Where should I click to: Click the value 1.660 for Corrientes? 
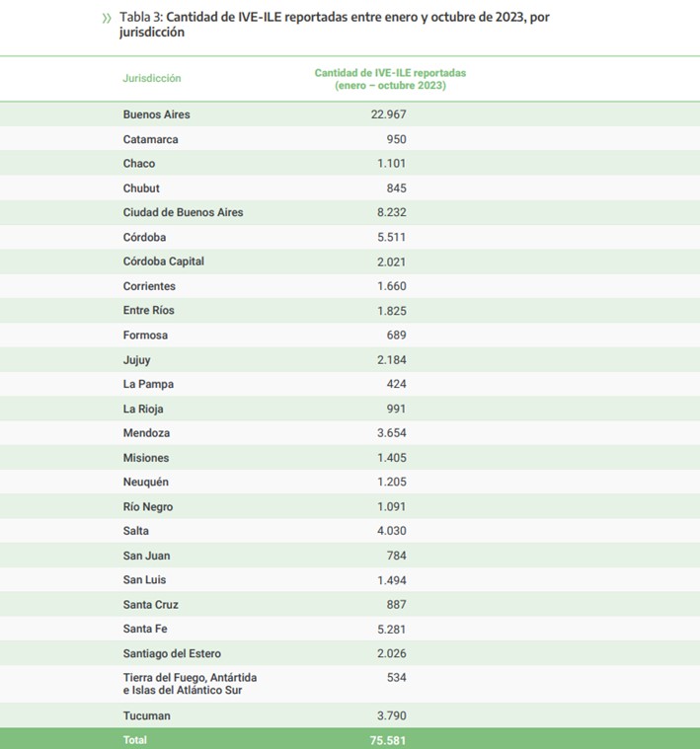tap(391, 286)
